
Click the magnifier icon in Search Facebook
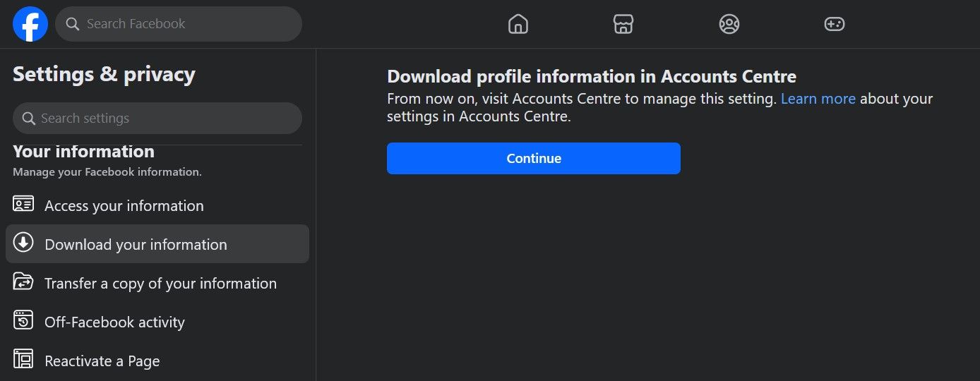click(x=72, y=24)
